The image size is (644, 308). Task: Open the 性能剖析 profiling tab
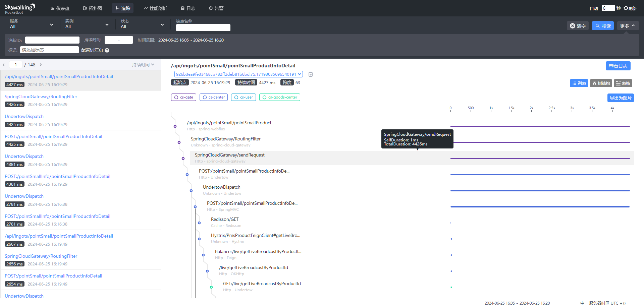tap(155, 8)
